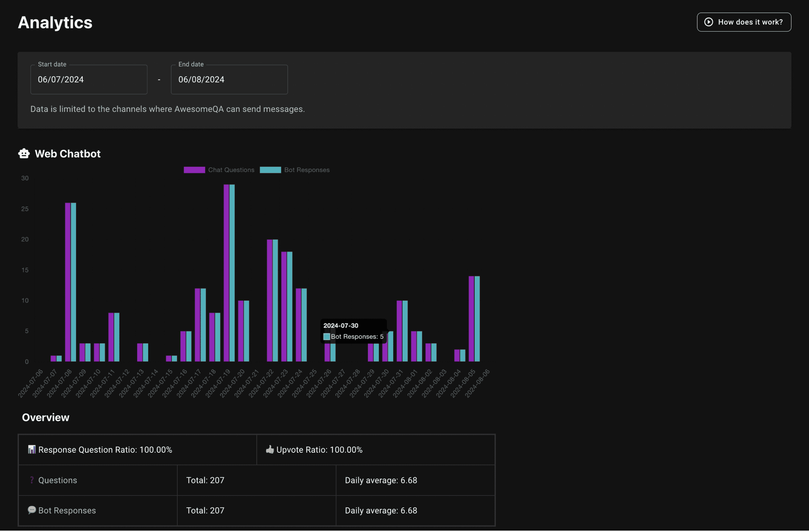This screenshot has height=532, width=809.
Task: Click the Bot Responses legend label
Action: click(x=306, y=170)
